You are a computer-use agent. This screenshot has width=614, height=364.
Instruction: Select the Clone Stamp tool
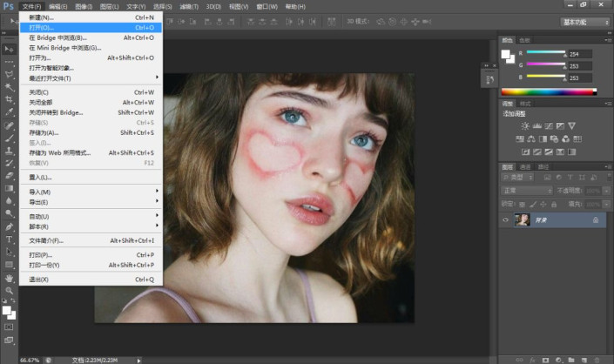(9, 151)
